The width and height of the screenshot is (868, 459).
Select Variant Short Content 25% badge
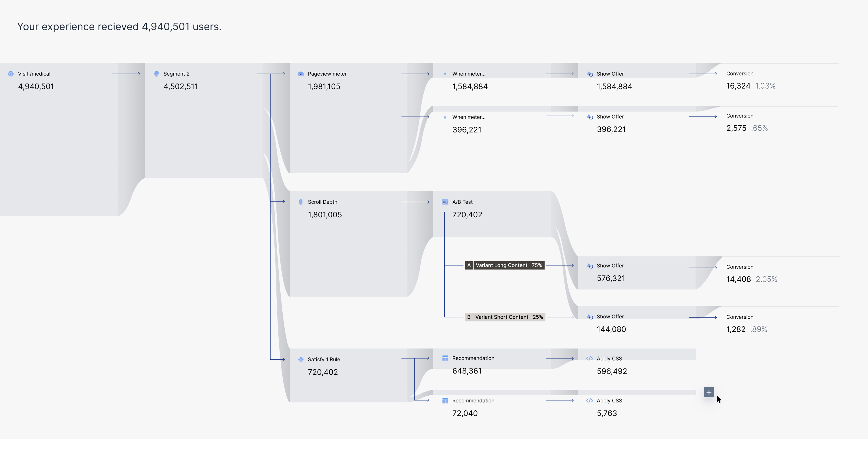pyautogui.click(x=505, y=317)
